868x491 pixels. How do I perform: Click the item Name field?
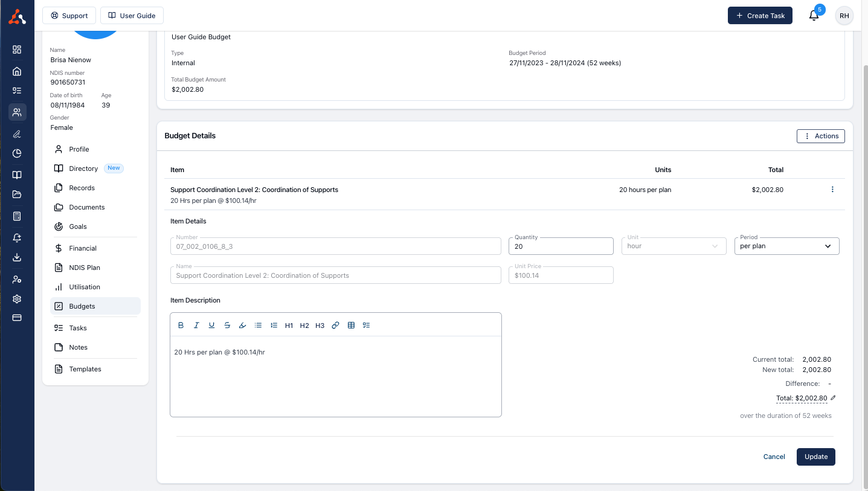click(336, 275)
